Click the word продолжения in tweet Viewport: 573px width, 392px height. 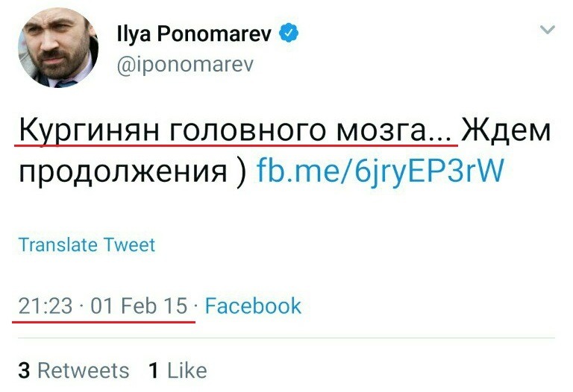tap(122, 171)
